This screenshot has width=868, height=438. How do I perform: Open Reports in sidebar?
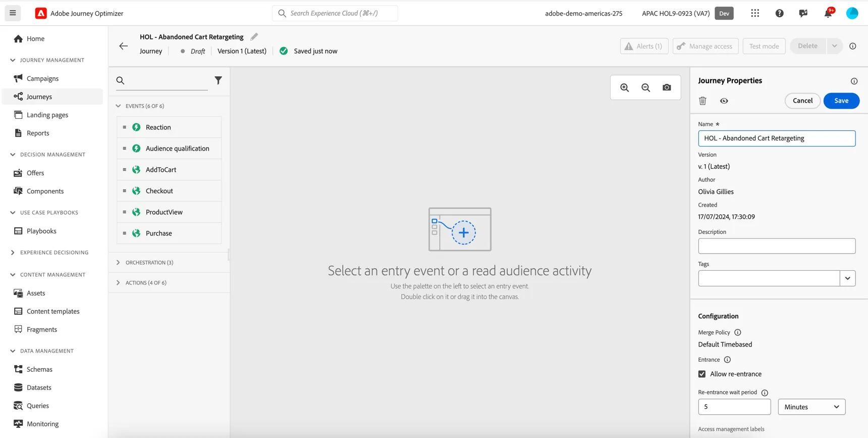(x=52, y=133)
